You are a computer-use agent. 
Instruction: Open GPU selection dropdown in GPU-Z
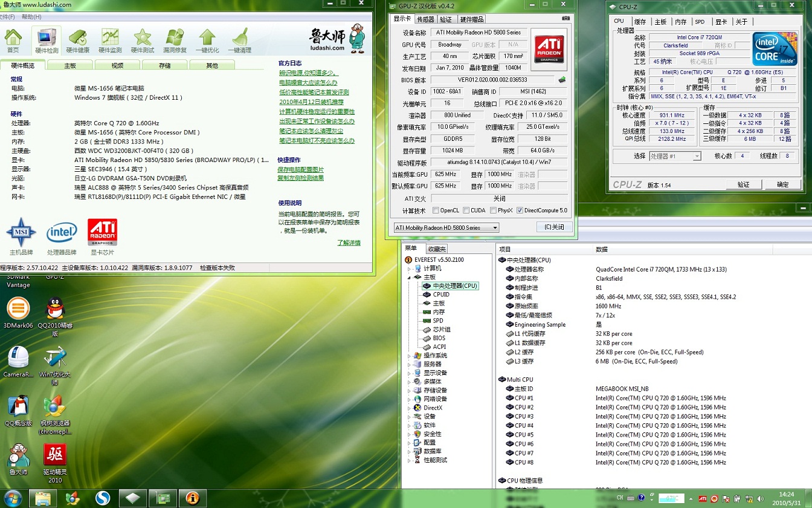pyautogui.click(x=446, y=227)
